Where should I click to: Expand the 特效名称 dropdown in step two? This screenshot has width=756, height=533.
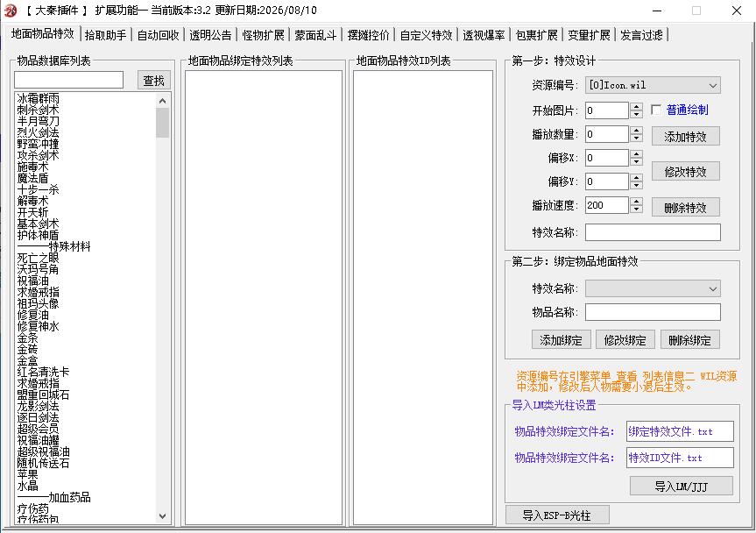[653, 288]
